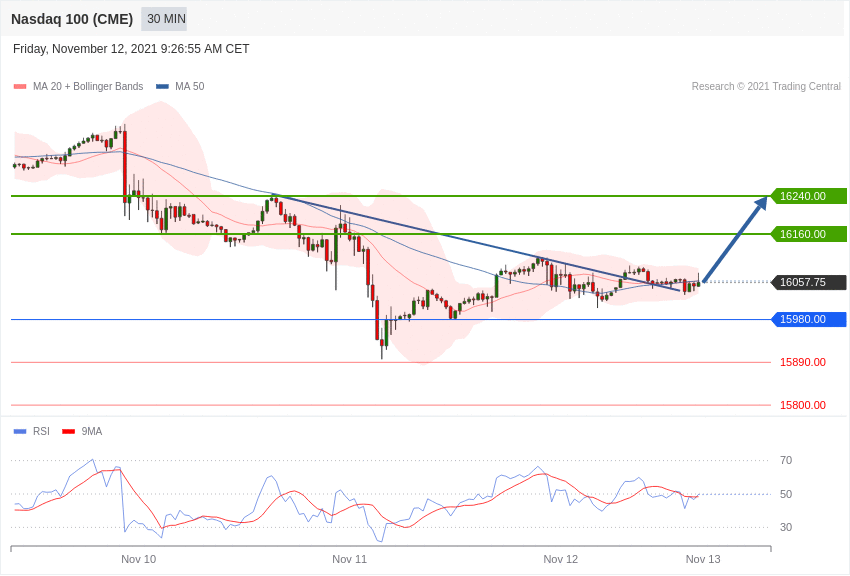The height and width of the screenshot is (576, 850).
Task: Click the RSI 50 level label
Action: 786,494
